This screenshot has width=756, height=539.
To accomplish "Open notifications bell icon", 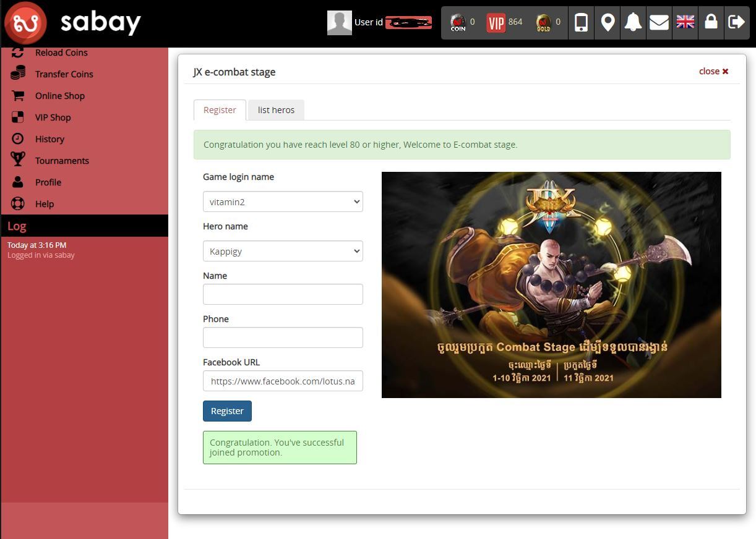I will 633,23.
